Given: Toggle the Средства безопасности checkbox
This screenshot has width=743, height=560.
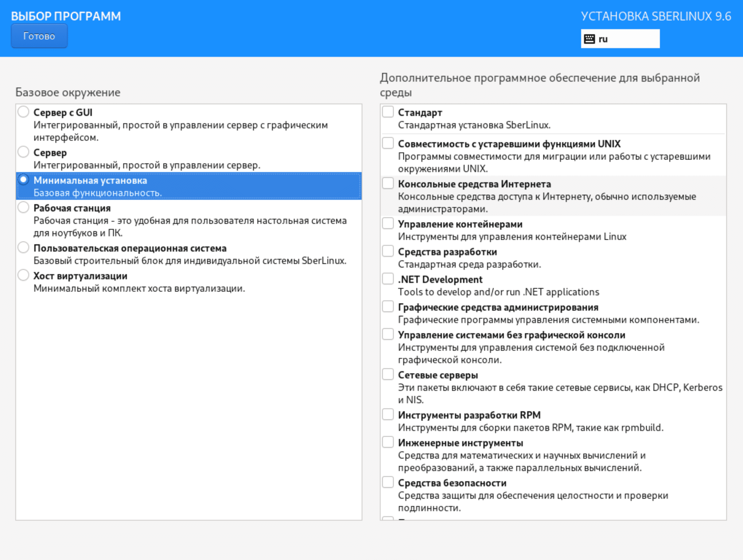Looking at the screenshot, I should 388,482.
